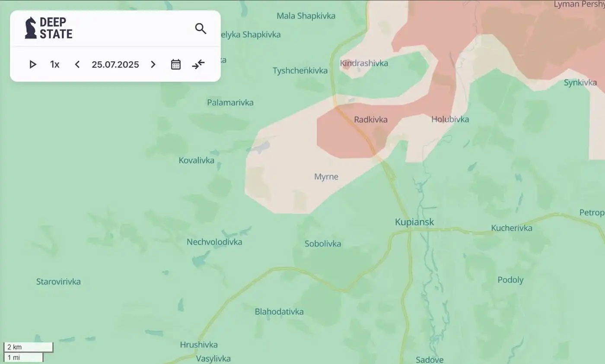Select the Myrne settlement label
Screen dimensions: 605x364
pyautogui.click(x=326, y=177)
